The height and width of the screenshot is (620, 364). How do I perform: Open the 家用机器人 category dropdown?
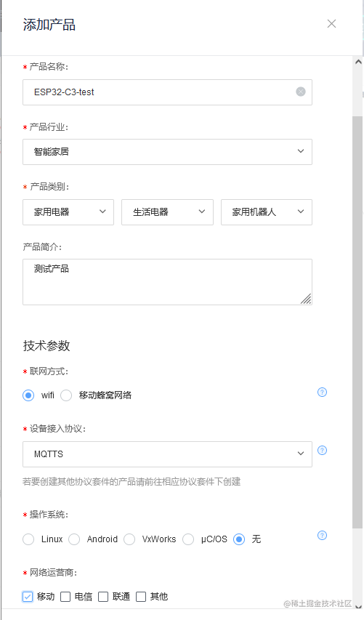[x=267, y=212]
